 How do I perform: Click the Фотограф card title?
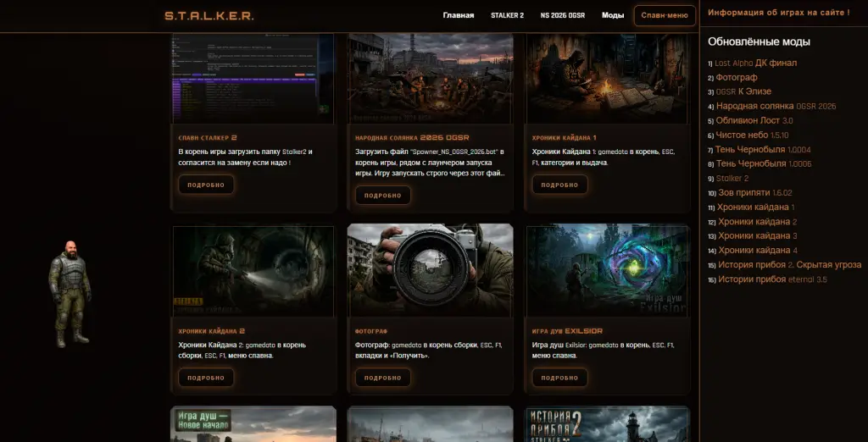371,331
